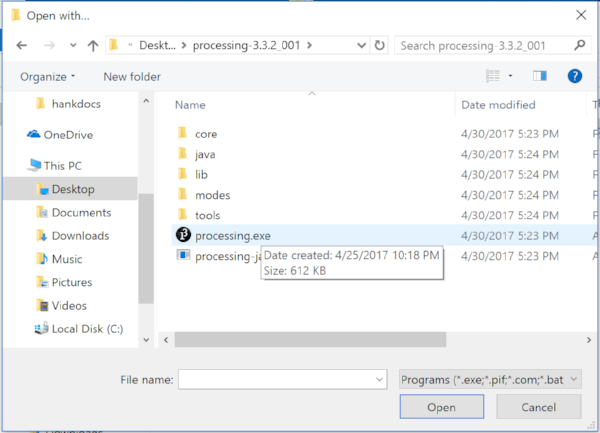Open view options dropdown arrow
This screenshot has width=600, height=433.
[510, 76]
